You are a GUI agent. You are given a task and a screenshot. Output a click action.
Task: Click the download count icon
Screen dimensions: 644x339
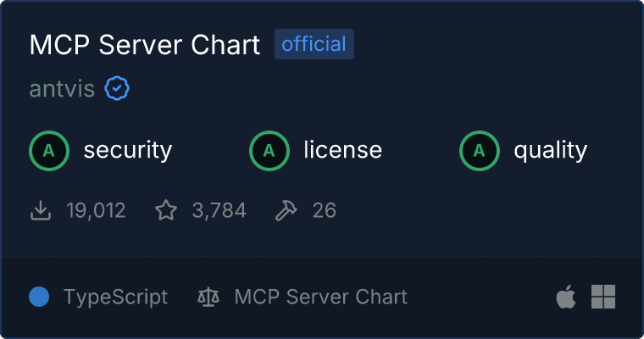[x=41, y=210]
